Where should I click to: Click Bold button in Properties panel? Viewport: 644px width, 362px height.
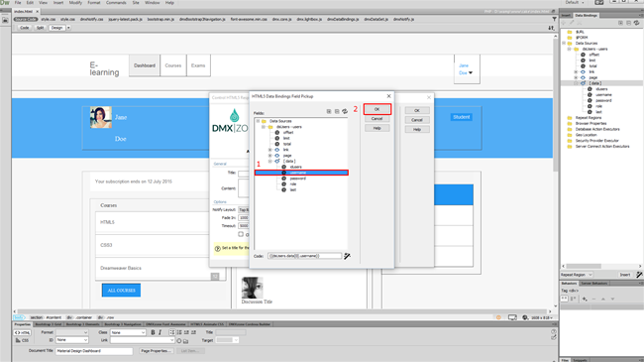tap(153, 332)
